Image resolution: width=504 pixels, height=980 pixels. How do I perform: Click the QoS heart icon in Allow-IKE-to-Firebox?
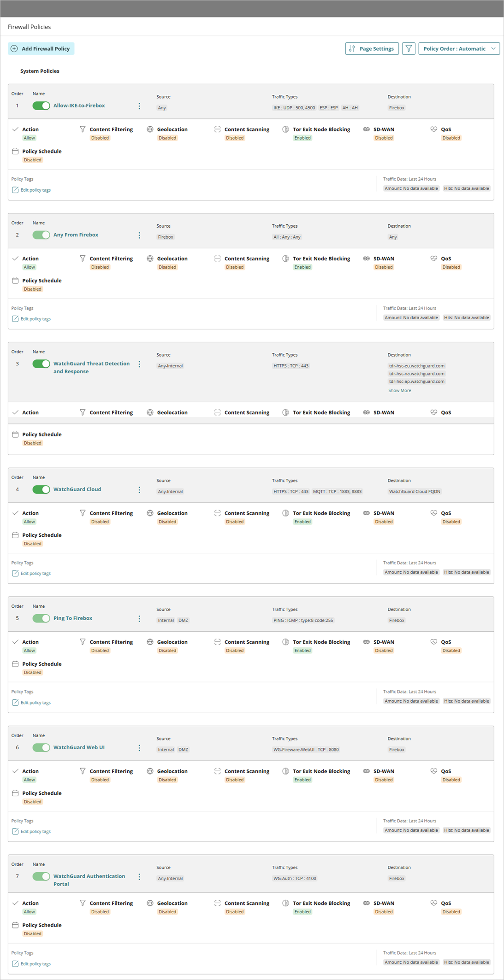point(433,129)
